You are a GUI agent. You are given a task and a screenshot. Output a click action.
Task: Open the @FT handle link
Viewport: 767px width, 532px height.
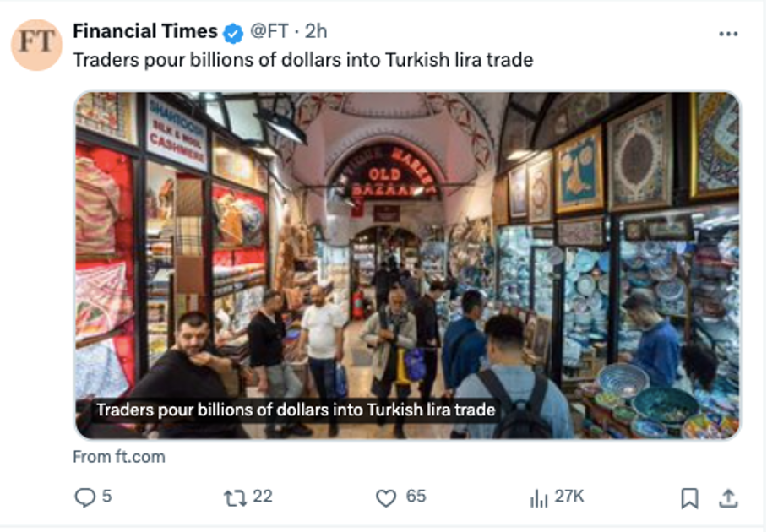[269, 31]
